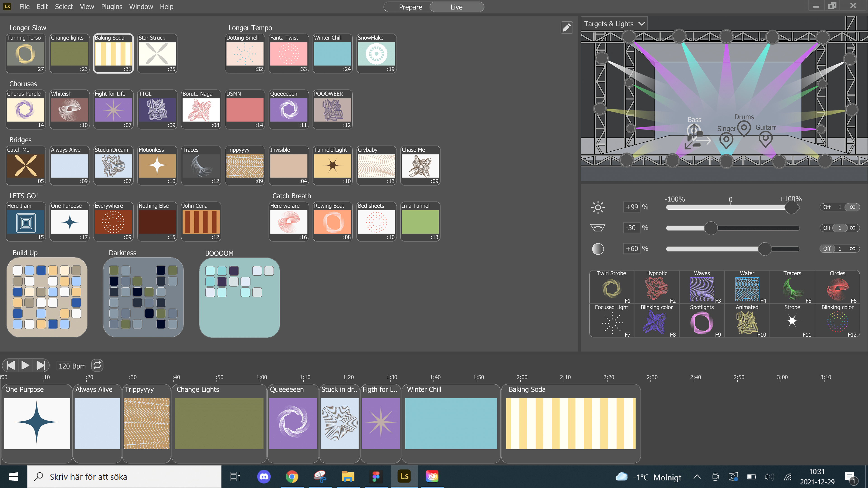Viewport: 868px width, 488px height.
Task: Click the BPM sync refresh icon
Action: 97,365
